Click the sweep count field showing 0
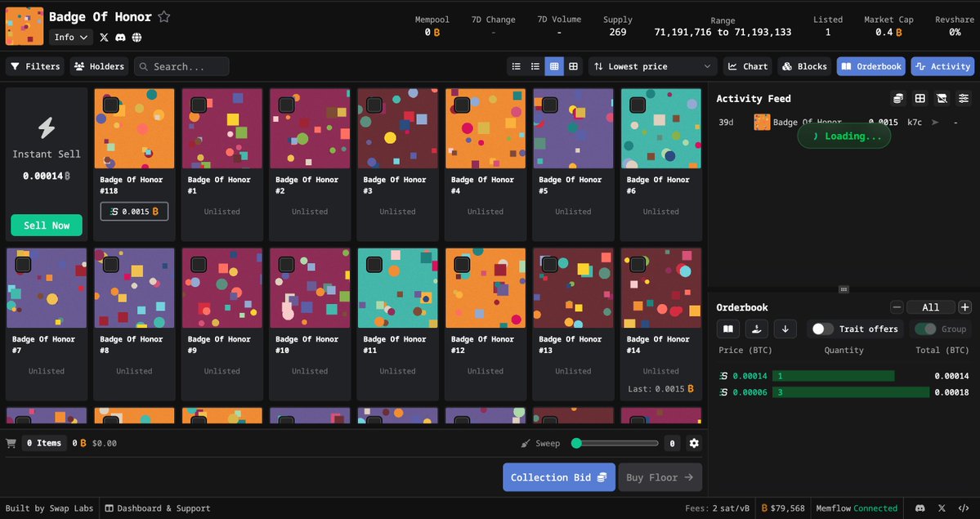Image resolution: width=980 pixels, height=519 pixels. point(672,443)
